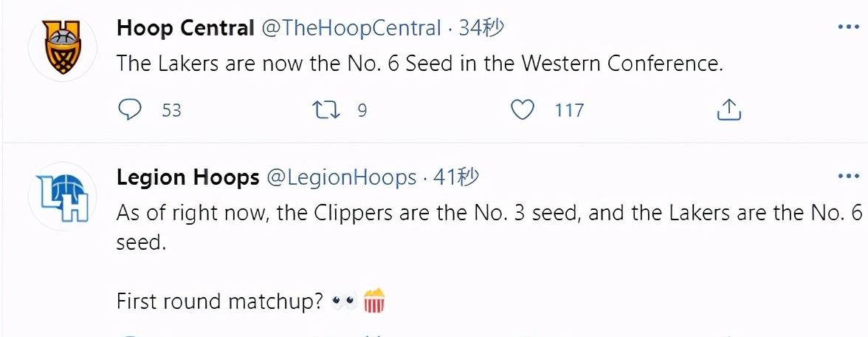The height and width of the screenshot is (337, 868).
Task: View the 53 replies count
Action: (x=171, y=110)
